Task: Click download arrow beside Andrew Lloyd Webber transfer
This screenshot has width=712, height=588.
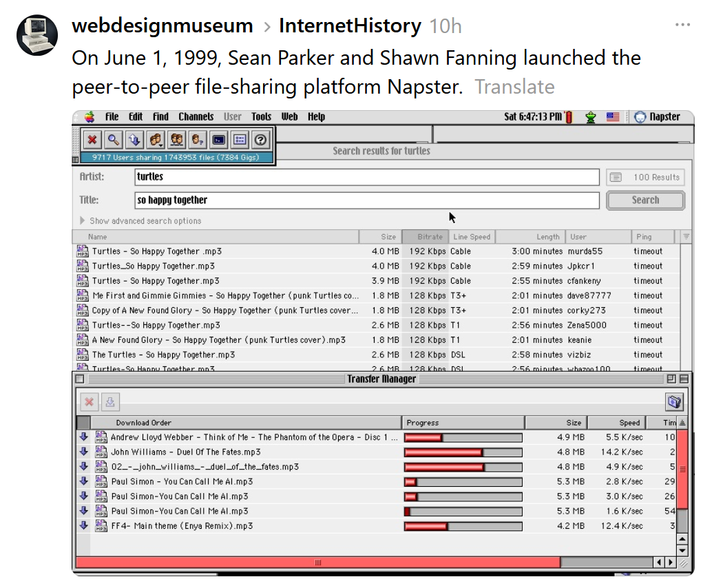Action: click(84, 437)
